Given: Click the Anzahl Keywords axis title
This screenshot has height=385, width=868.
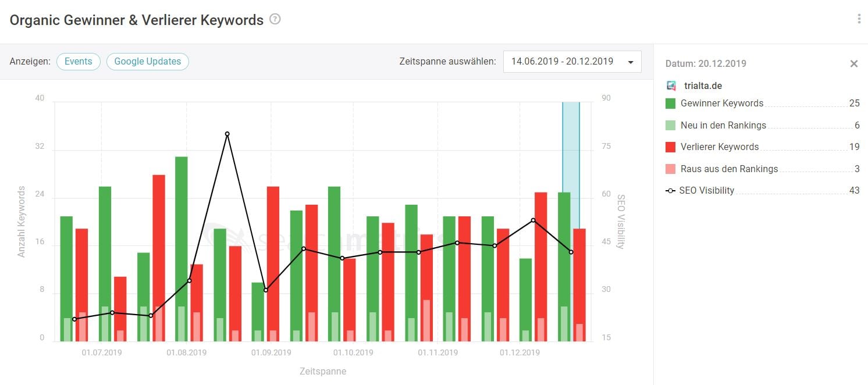Looking at the screenshot, I should (22, 222).
